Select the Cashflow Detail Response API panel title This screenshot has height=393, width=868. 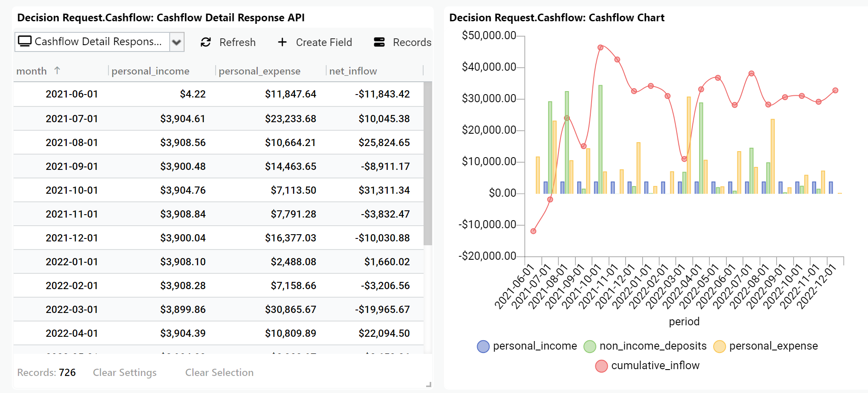[x=160, y=17]
